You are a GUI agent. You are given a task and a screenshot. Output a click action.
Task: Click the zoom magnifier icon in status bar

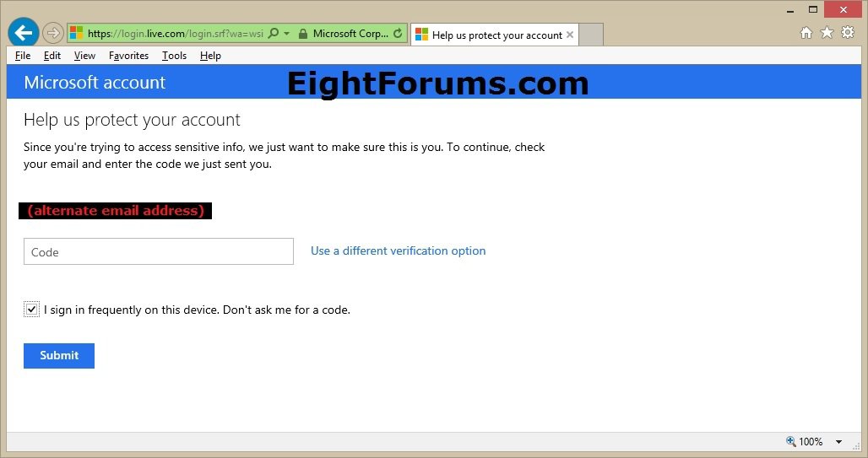pyautogui.click(x=791, y=441)
